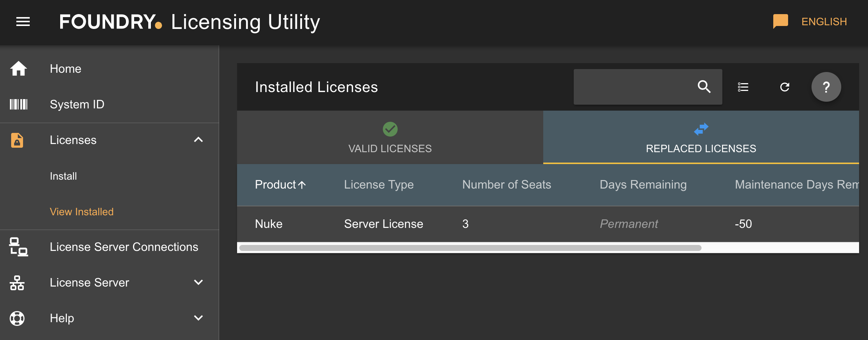Select the Nuke product cell
The width and height of the screenshot is (868, 340).
click(x=269, y=224)
